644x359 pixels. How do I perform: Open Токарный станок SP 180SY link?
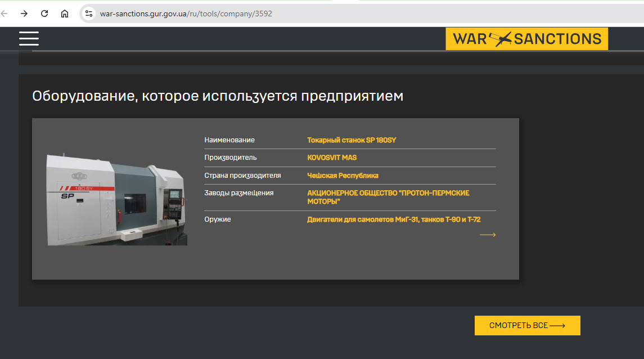pyautogui.click(x=352, y=140)
